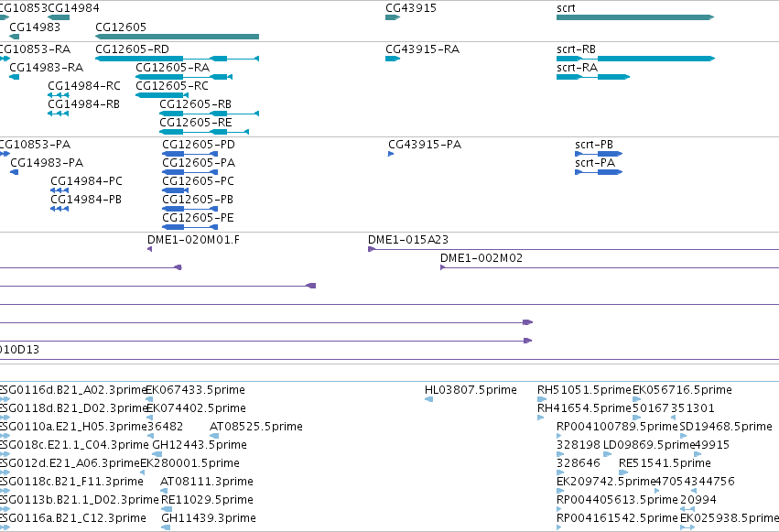Click EST RH51051.5prime

[584, 390]
